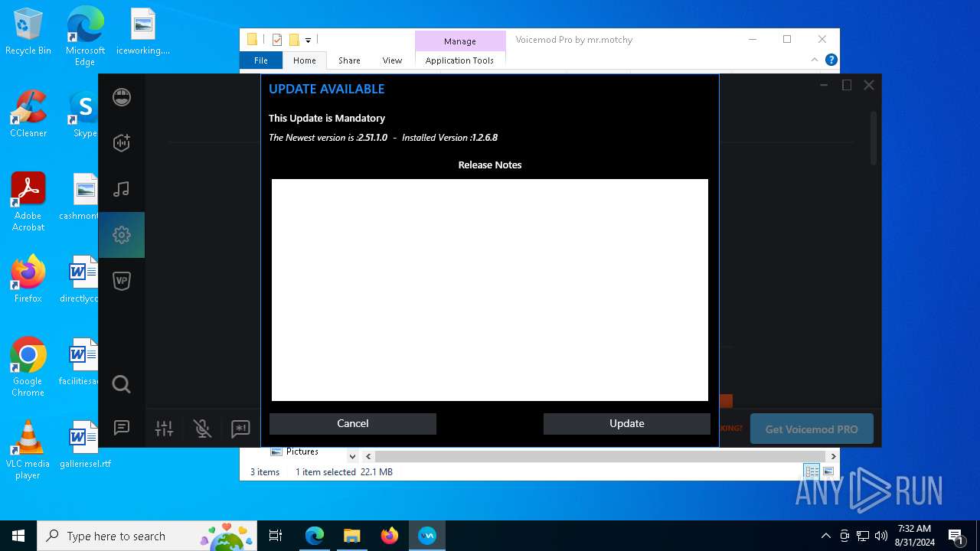Viewport: 980px width, 551px height.
Task: Select the iceworking image file on desktop
Action: [x=142, y=32]
